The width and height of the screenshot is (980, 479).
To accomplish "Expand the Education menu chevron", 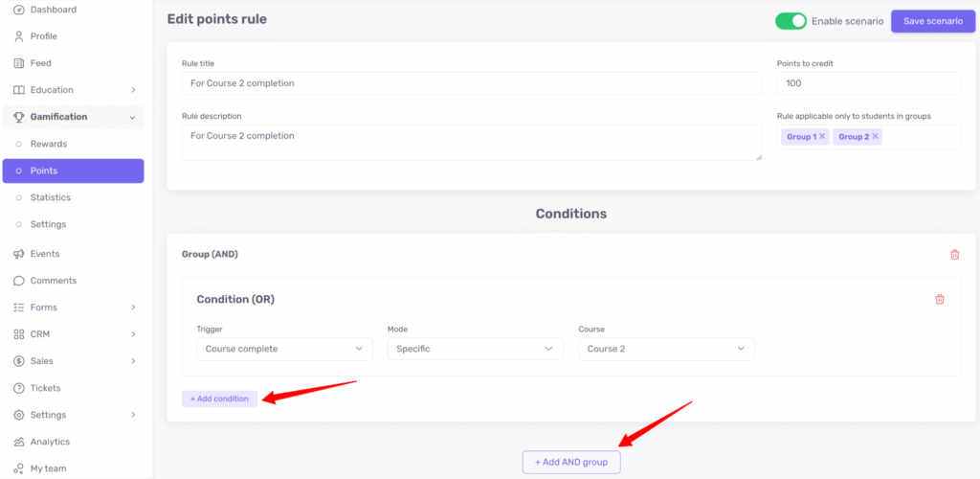I will [133, 90].
